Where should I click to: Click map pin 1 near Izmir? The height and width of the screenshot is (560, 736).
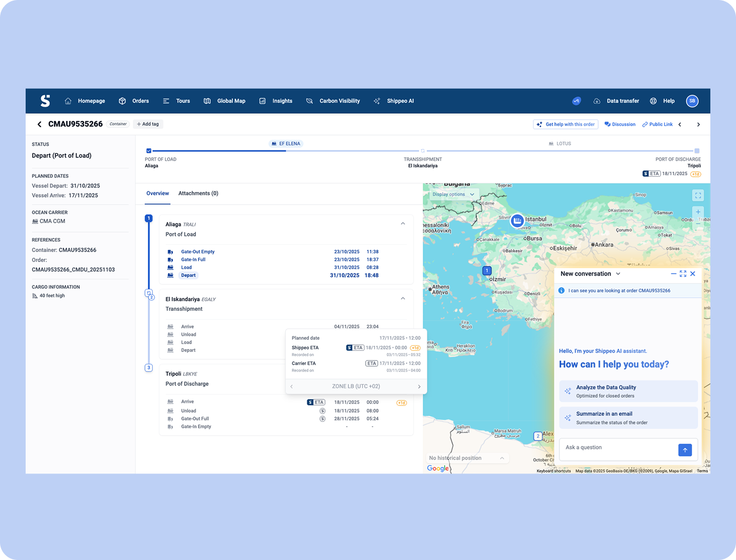coord(487,271)
